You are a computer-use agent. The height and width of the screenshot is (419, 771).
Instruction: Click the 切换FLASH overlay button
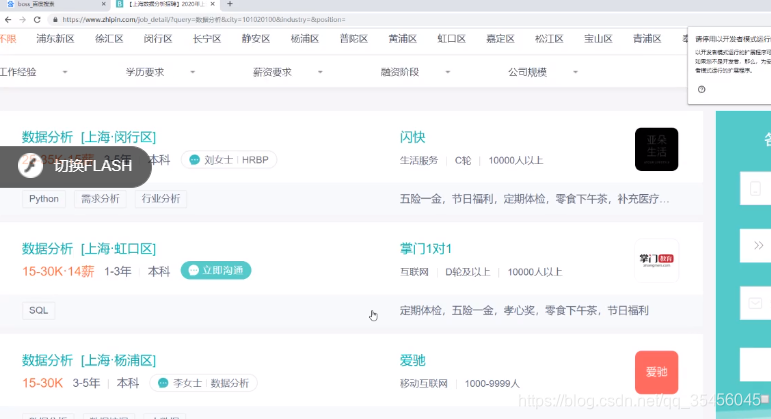(x=76, y=166)
